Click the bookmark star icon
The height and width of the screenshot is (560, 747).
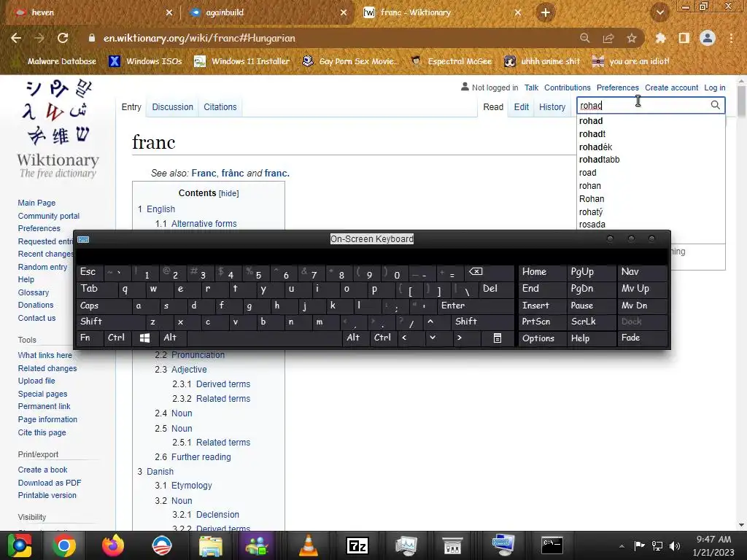631,38
